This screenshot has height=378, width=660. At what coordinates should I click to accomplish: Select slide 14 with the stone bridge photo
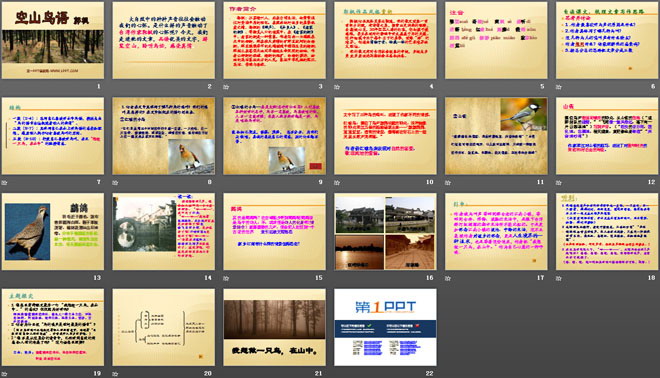pyautogui.click(x=164, y=232)
